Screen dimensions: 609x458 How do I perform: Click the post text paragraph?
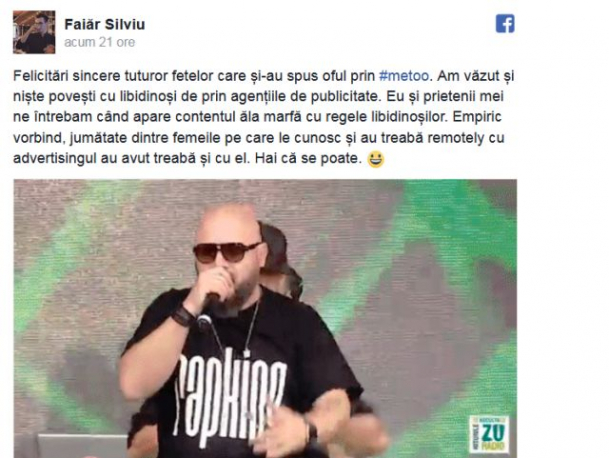(x=264, y=117)
